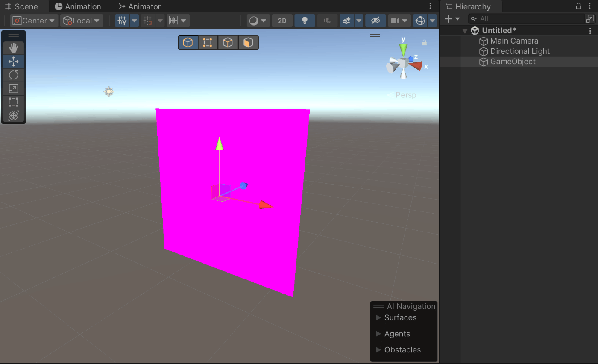Open scene camera settings
The height and width of the screenshot is (364, 598).
click(x=399, y=21)
